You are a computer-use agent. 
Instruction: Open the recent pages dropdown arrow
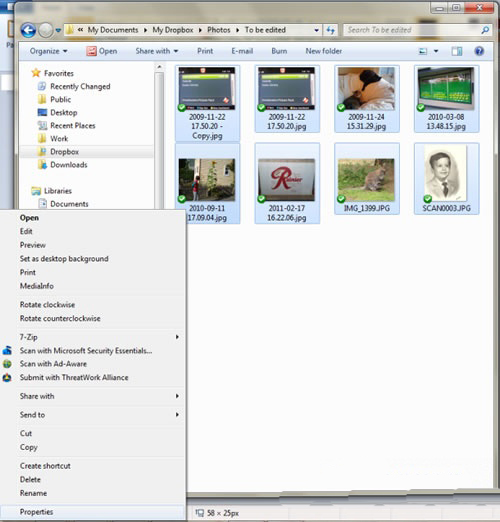58,30
